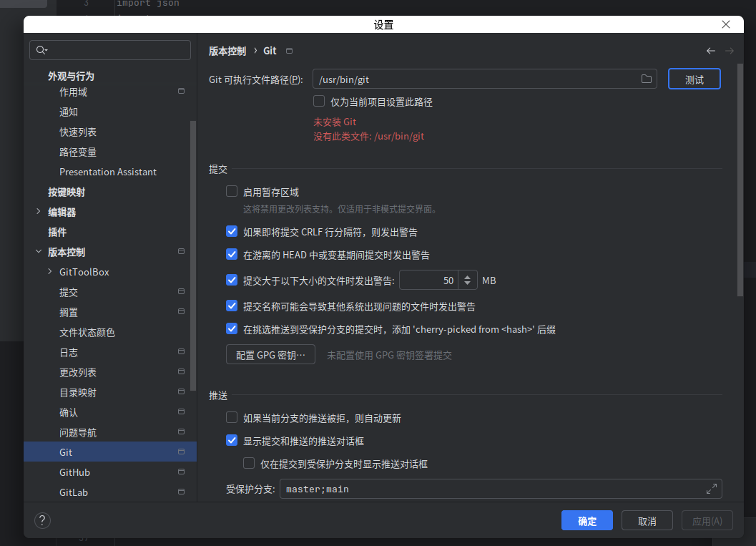Screen dimensions: 756x546
Task: Click the 受保护分支 input field
Action: click(501, 489)
